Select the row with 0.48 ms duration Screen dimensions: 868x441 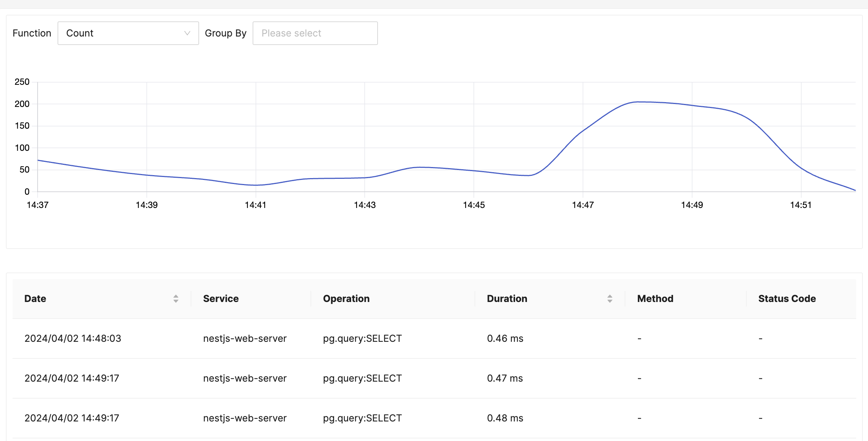pos(505,418)
